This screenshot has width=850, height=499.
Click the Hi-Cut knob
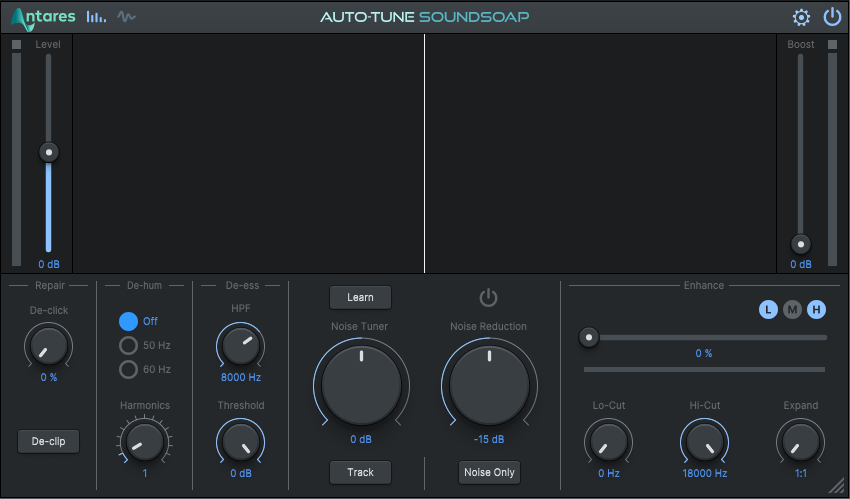pyautogui.click(x=704, y=442)
